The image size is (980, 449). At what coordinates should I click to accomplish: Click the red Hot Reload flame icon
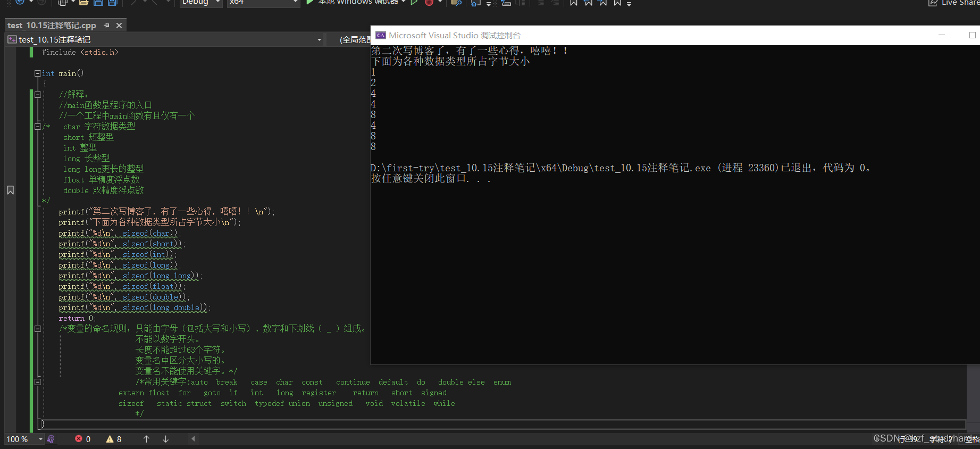429,2
